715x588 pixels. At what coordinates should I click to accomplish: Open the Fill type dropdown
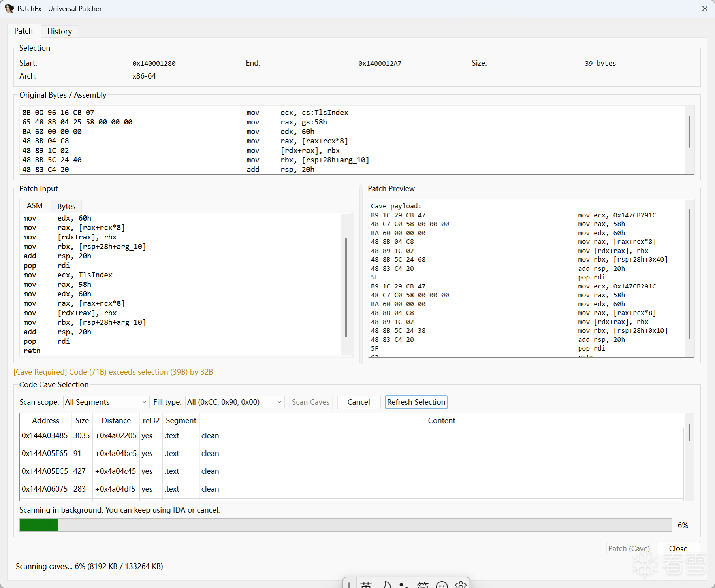click(x=235, y=402)
